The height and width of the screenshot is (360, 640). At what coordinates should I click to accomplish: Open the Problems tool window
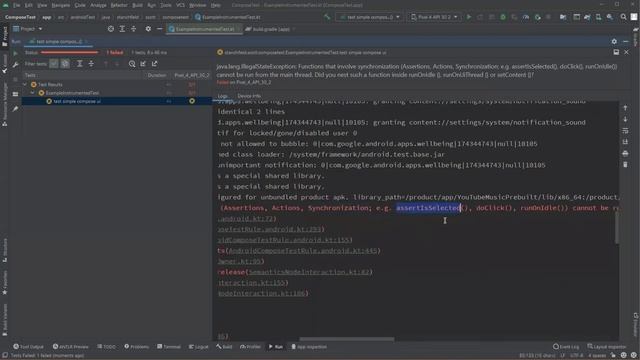(x=136, y=347)
